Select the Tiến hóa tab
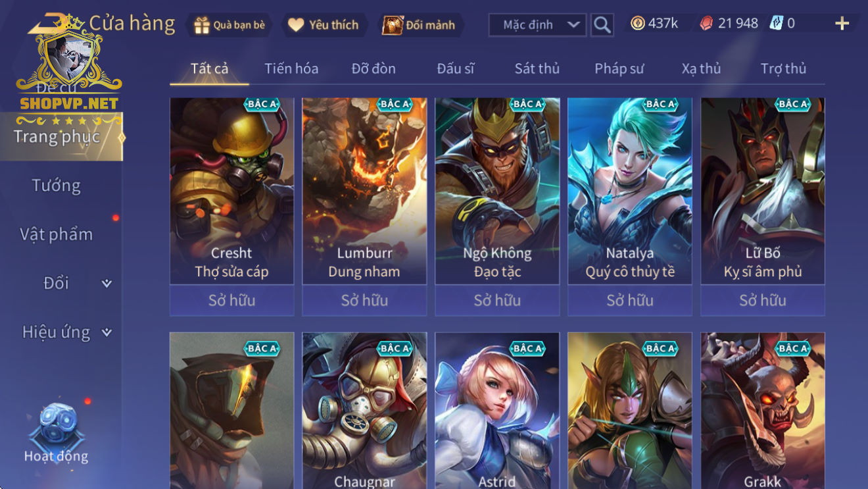 (x=291, y=68)
